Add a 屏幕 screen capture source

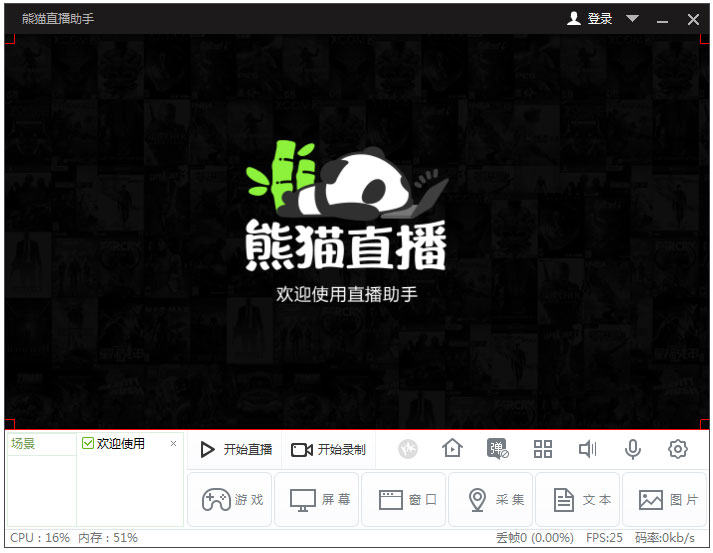coord(317,500)
